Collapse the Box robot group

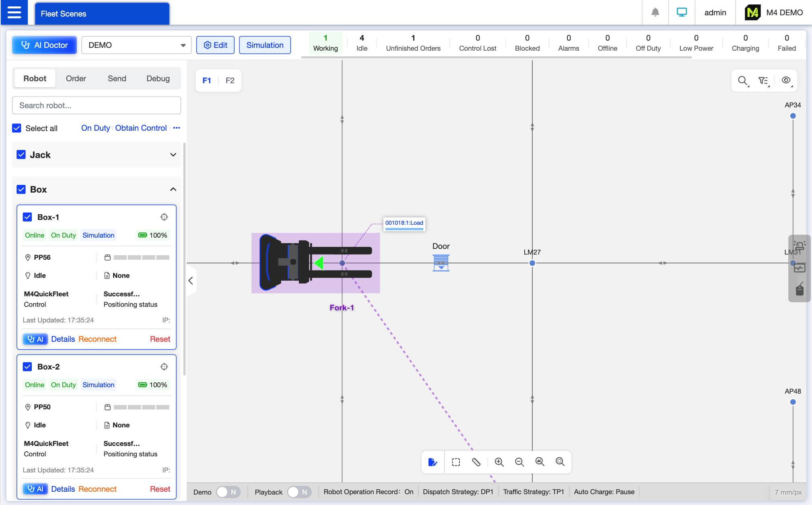173,189
